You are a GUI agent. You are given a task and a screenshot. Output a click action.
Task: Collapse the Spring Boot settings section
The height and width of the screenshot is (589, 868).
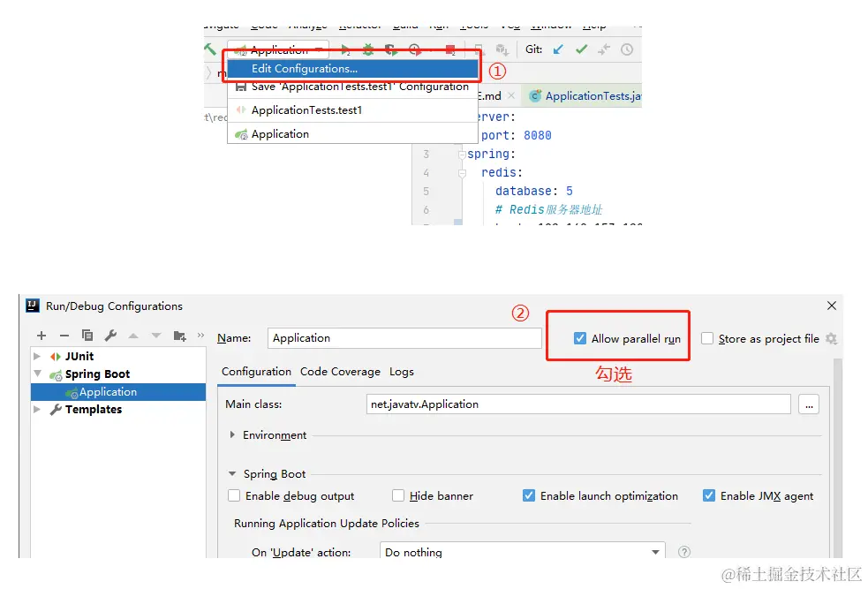coord(232,474)
